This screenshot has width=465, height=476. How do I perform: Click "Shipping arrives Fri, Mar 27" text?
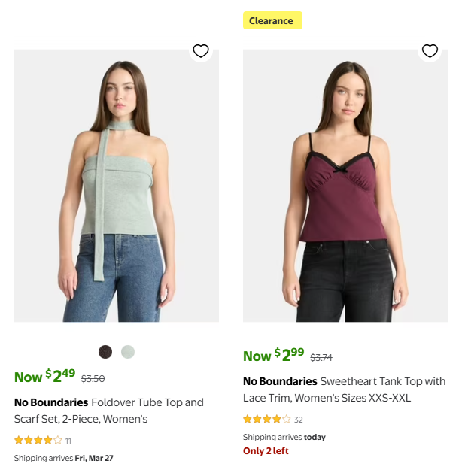click(63, 458)
